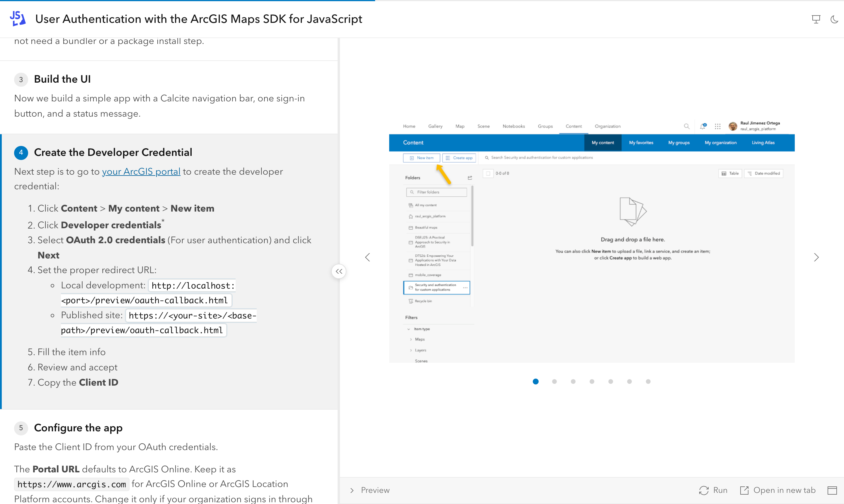Toggle dark mode with the moon icon

pos(834,19)
